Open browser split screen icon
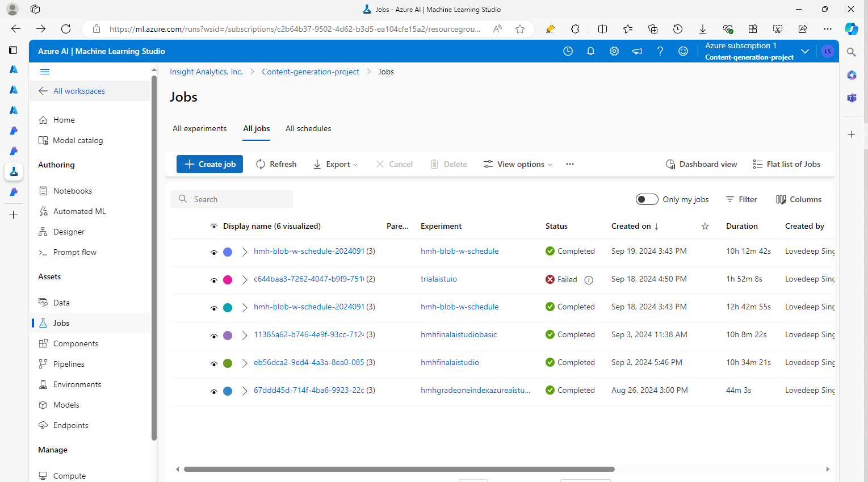 coord(603,29)
